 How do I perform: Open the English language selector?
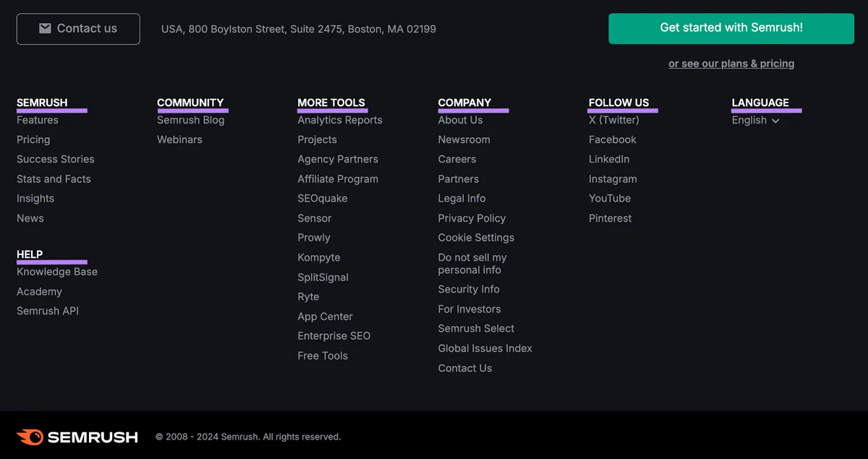pyautogui.click(x=755, y=120)
